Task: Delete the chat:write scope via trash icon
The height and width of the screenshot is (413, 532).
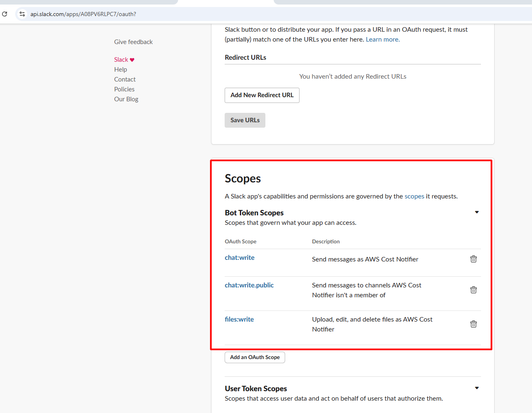Action: [474, 259]
